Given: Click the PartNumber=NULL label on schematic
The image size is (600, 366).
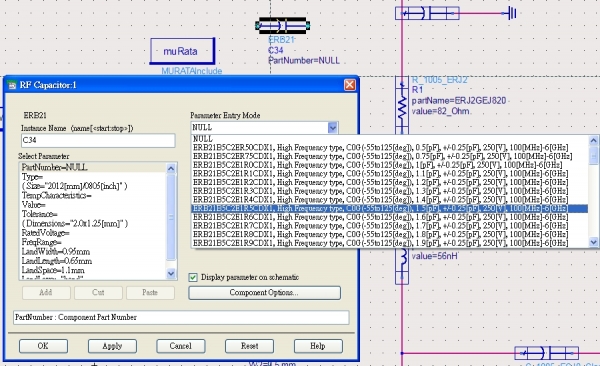Looking at the screenshot, I should (304, 60).
